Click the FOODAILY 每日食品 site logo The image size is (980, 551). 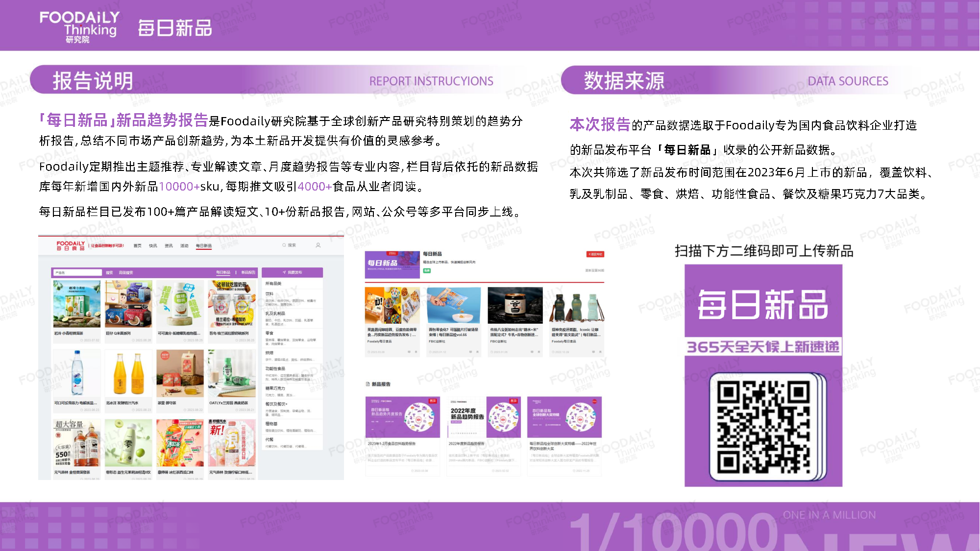(x=71, y=245)
